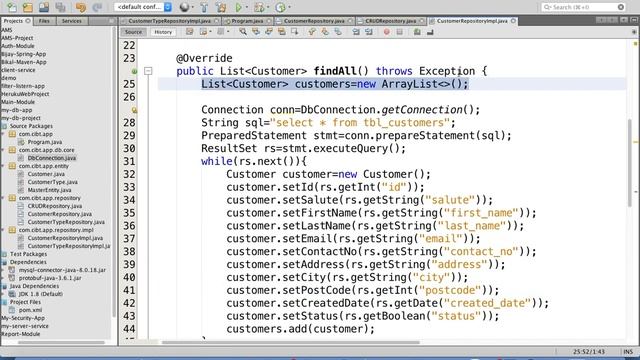Click the Last Edit icon in editor toolbar
Image resolution: width=640 pixels, height=360 pixels.
(x=189, y=32)
